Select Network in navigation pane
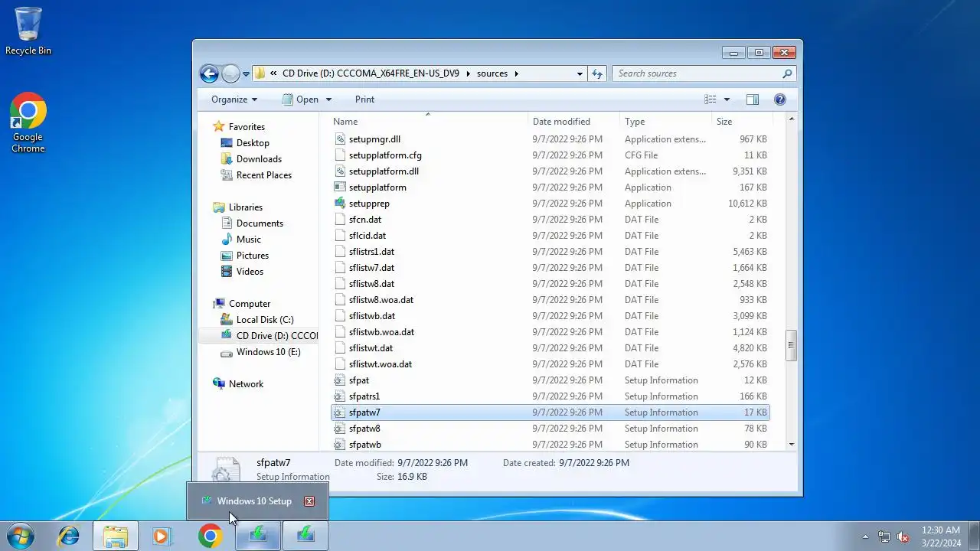The image size is (980, 551). pos(246,384)
